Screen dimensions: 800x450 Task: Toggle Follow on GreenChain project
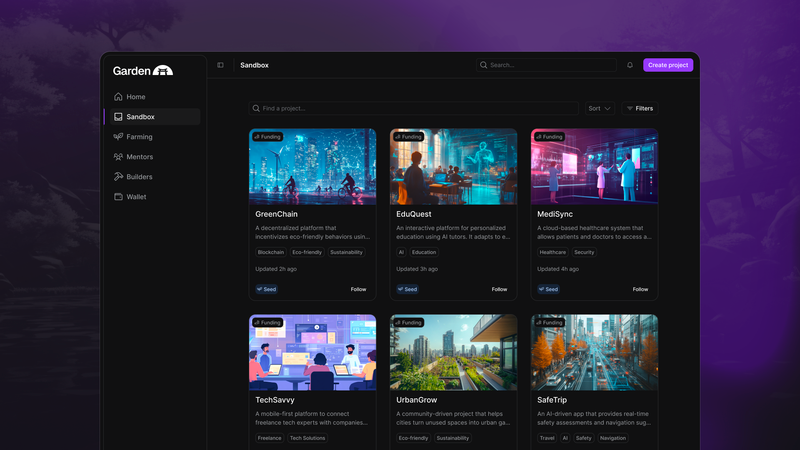coord(358,289)
